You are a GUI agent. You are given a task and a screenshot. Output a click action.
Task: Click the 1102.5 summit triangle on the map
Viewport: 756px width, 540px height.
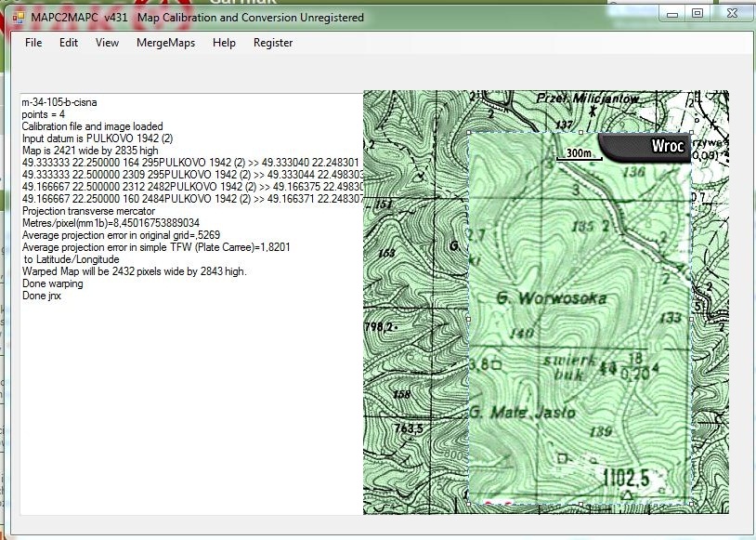coord(627,496)
